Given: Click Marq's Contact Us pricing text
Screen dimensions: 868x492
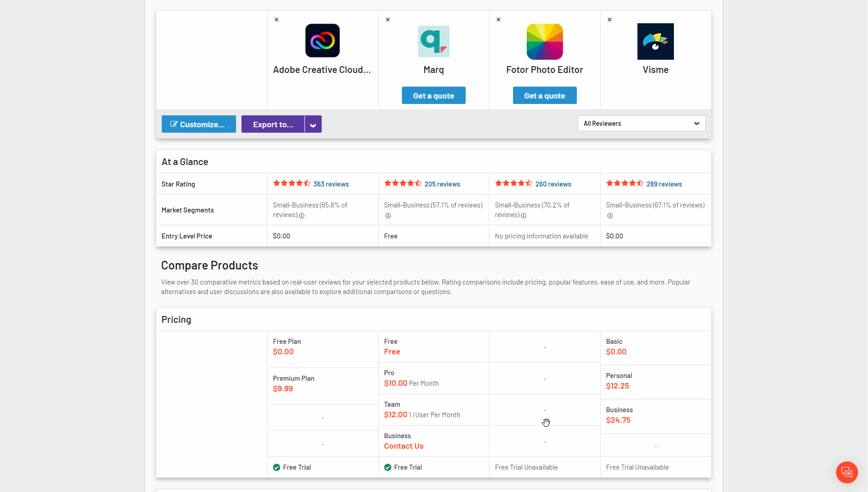Looking at the screenshot, I should tap(404, 446).
